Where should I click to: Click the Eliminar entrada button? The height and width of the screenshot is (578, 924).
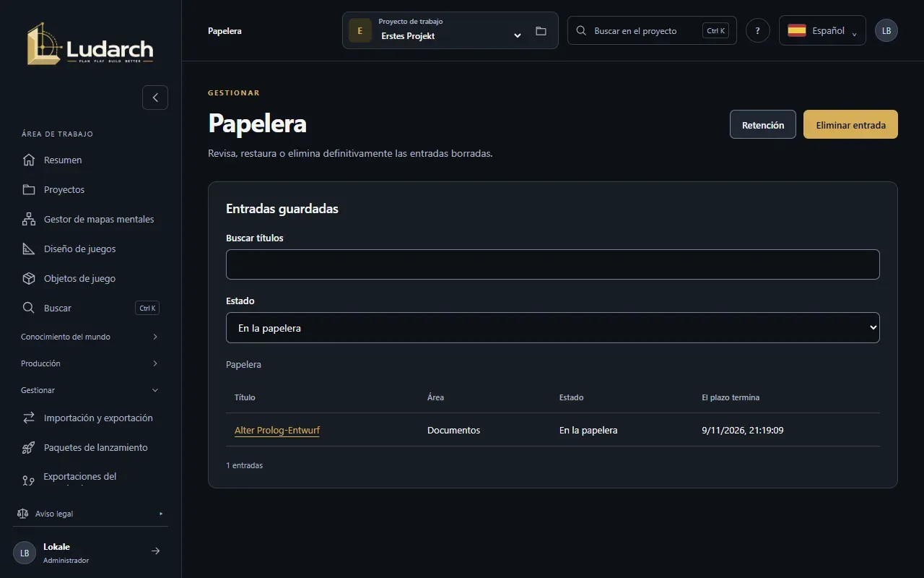(851, 124)
